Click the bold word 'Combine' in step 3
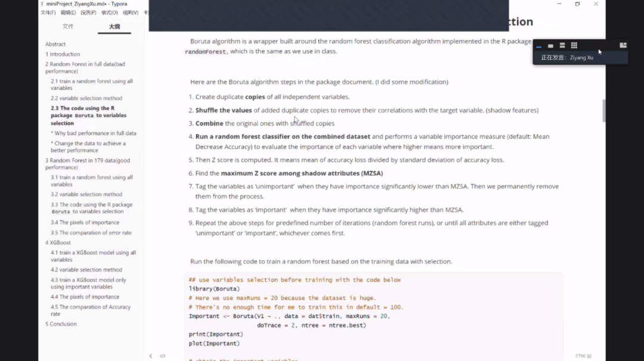The height and width of the screenshot is (361, 644). (x=209, y=123)
